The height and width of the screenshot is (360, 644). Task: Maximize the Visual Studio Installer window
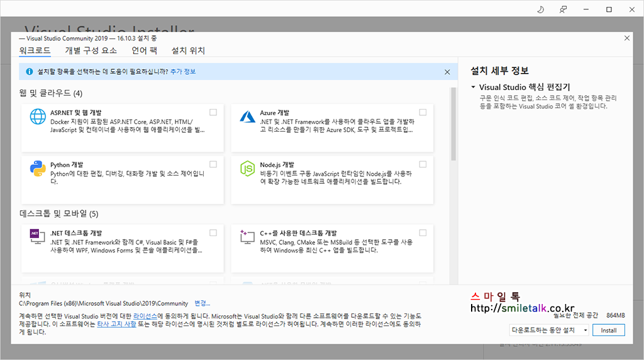(609, 9)
